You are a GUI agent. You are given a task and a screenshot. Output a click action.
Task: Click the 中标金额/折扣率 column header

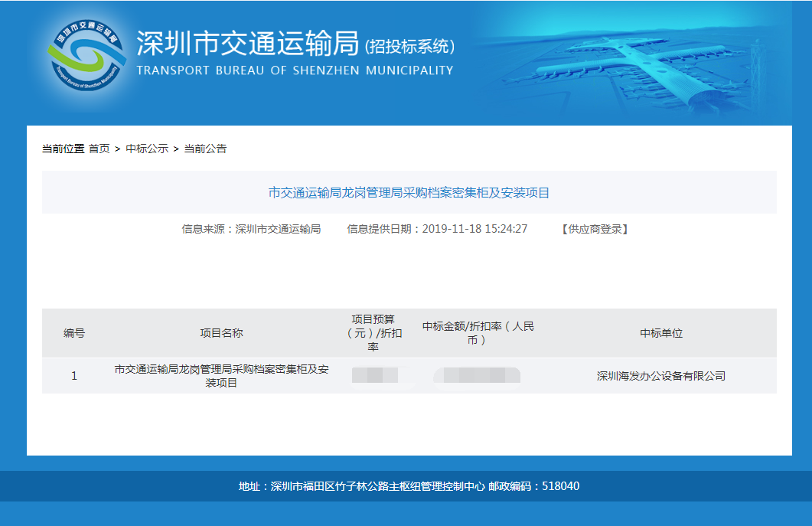[x=478, y=333]
